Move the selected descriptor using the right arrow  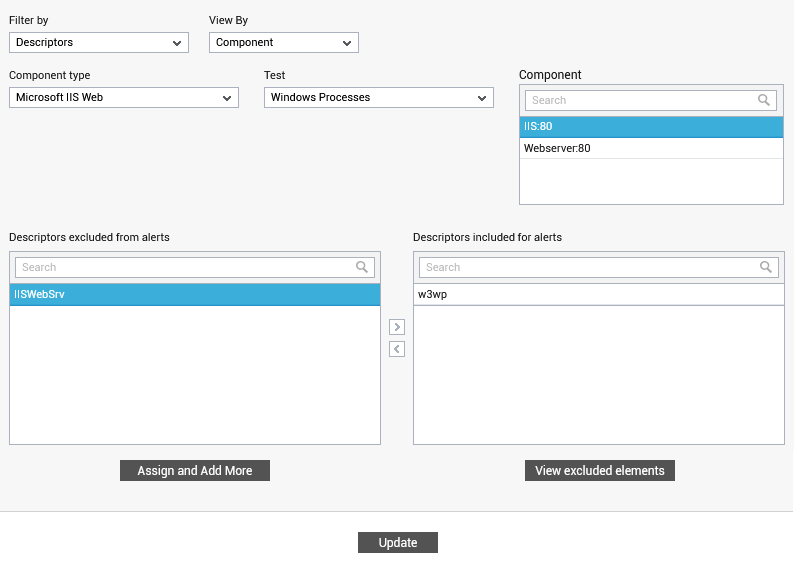[397, 327]
